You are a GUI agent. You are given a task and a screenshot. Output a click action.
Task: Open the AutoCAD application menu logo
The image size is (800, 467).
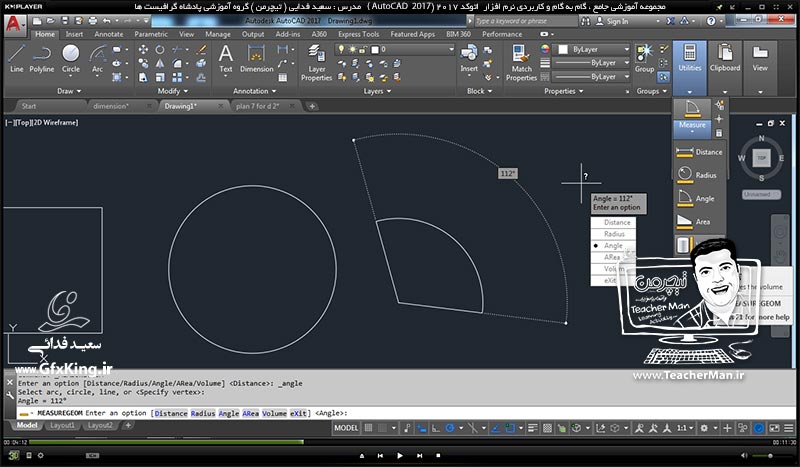14,24
